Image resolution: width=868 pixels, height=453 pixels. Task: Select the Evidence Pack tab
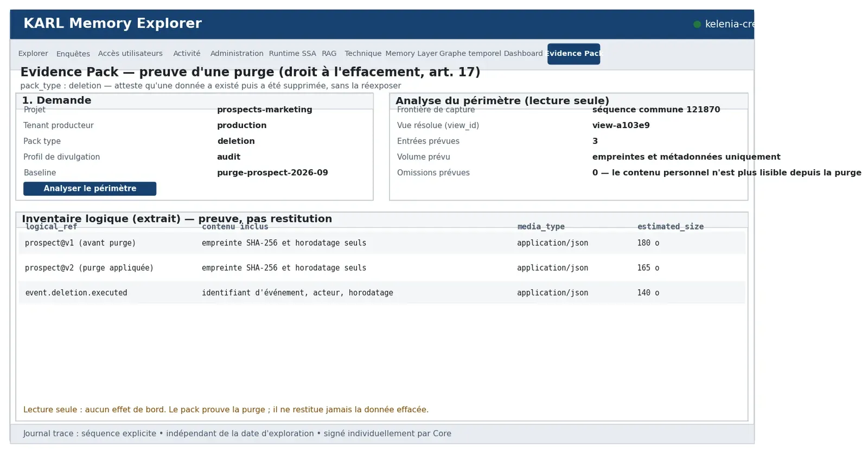(573, 54)
